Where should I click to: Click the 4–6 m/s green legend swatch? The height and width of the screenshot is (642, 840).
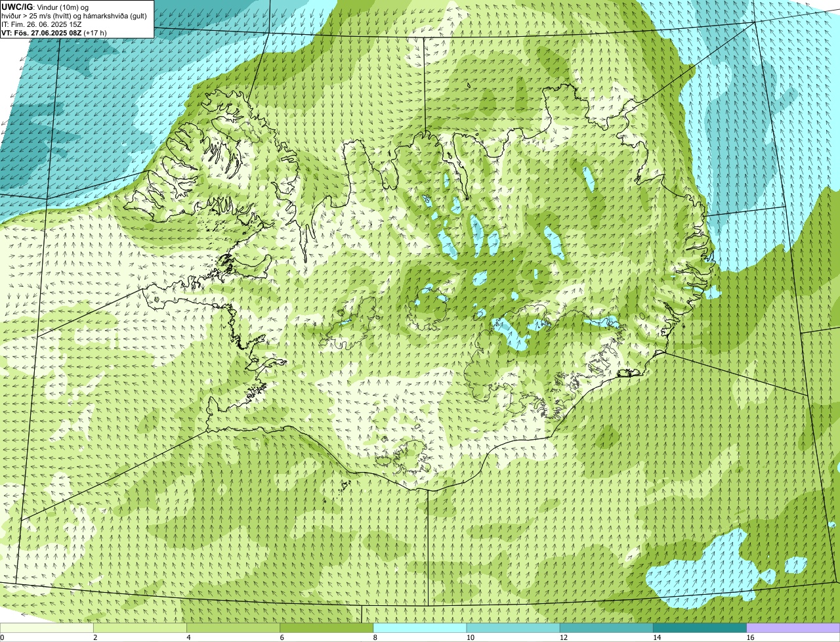click(234, 628)
